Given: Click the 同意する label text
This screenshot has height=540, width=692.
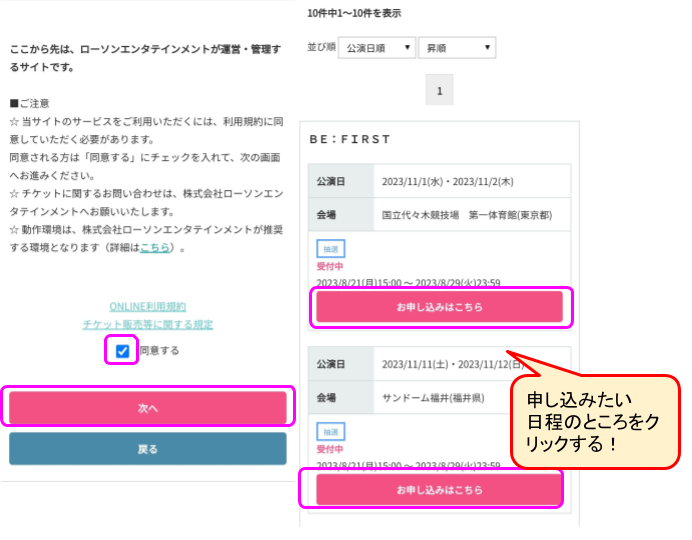Looking at the screenshot, I should tap(159, 351).
